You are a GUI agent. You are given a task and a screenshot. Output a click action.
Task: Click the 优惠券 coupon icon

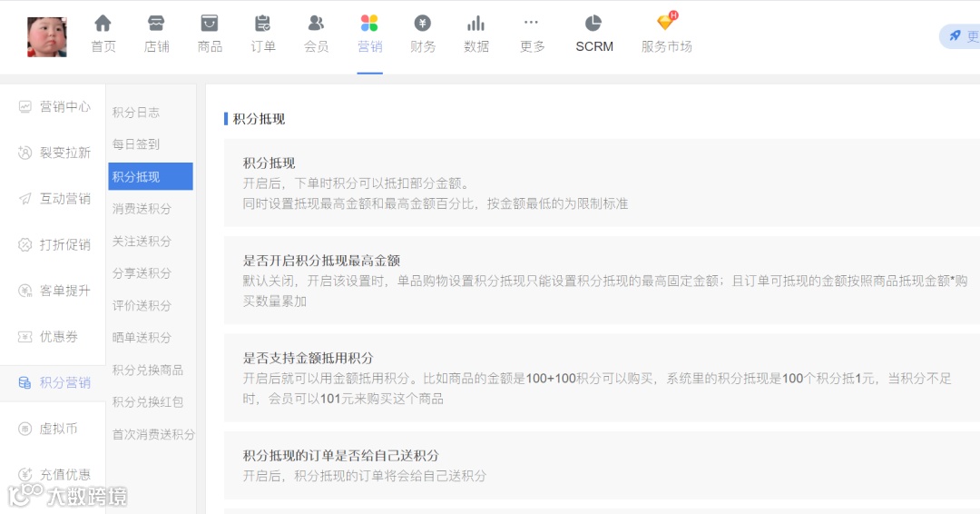[x=24, y=336]
